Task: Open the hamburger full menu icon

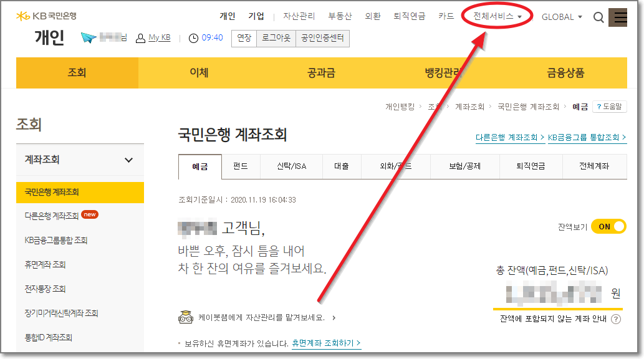Action: click(x=618, y=17)
